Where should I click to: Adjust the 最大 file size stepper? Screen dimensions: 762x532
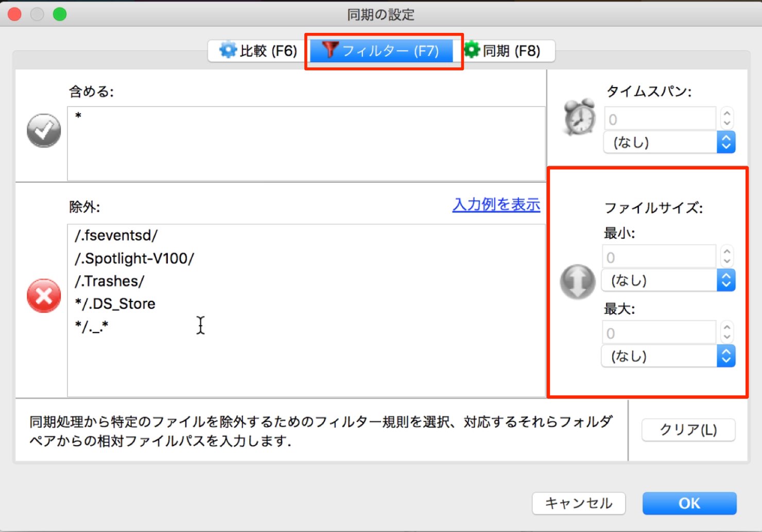coord(727,332)
